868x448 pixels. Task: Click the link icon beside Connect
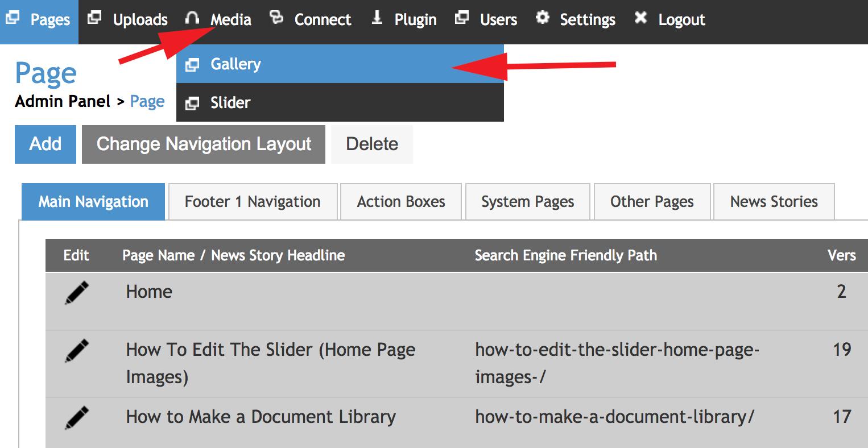(x=276, y=18)
